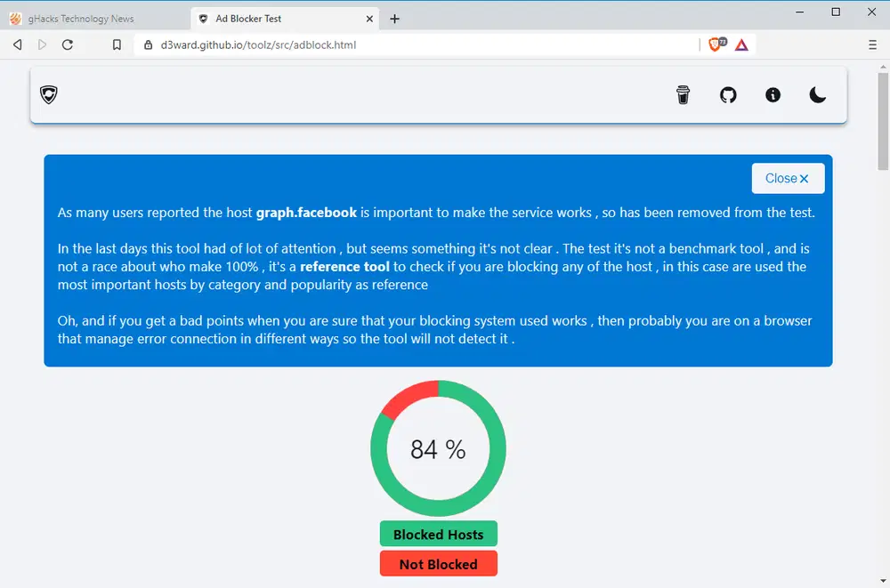
Task: Click the shield logo in page header
Action: (x=49, y=94)
